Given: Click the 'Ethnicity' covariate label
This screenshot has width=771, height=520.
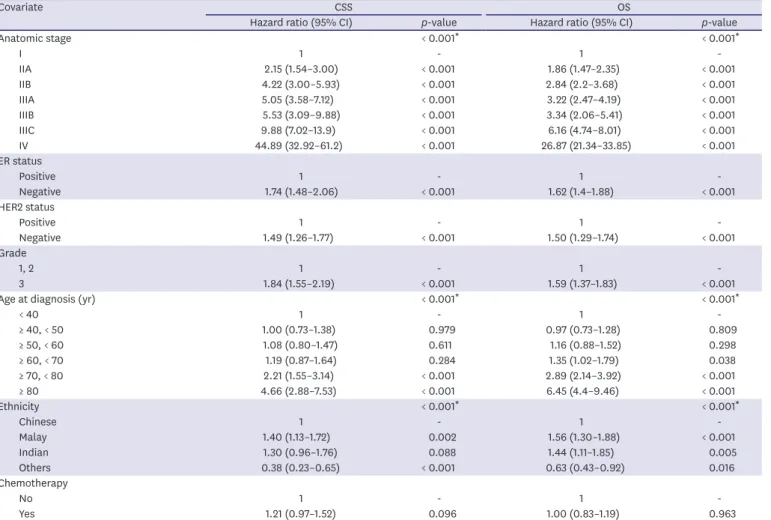Looking at the screenshot, I should [20, 406].
